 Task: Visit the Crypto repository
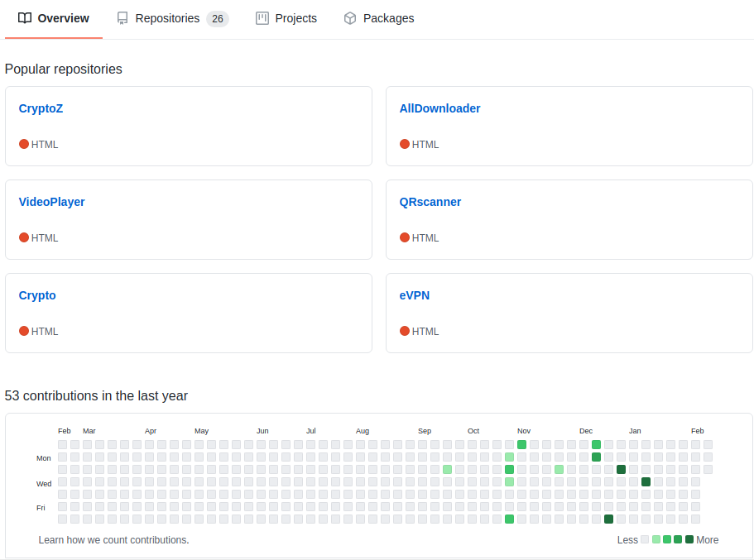pos(37,295)
